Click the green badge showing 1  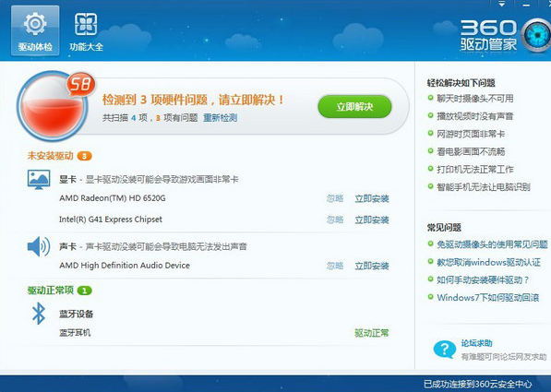84,291
